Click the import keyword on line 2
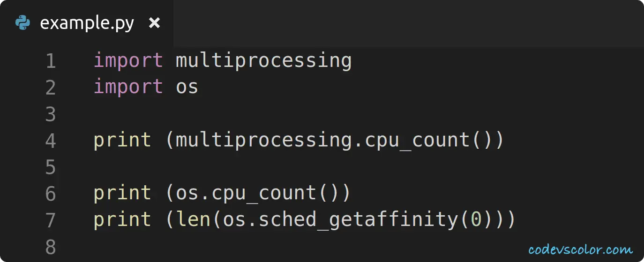Viewport: 644px width, 262px height. pyautogui.click(x=128, y=87)
